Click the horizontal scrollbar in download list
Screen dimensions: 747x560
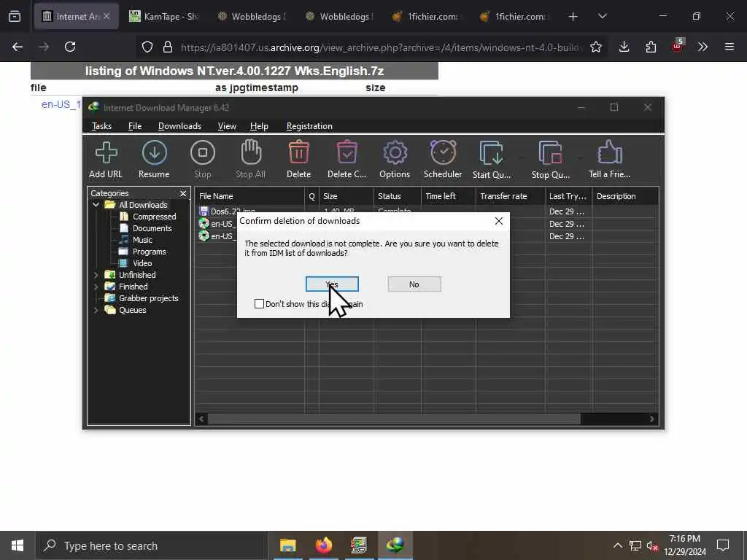tap(394, 419)
